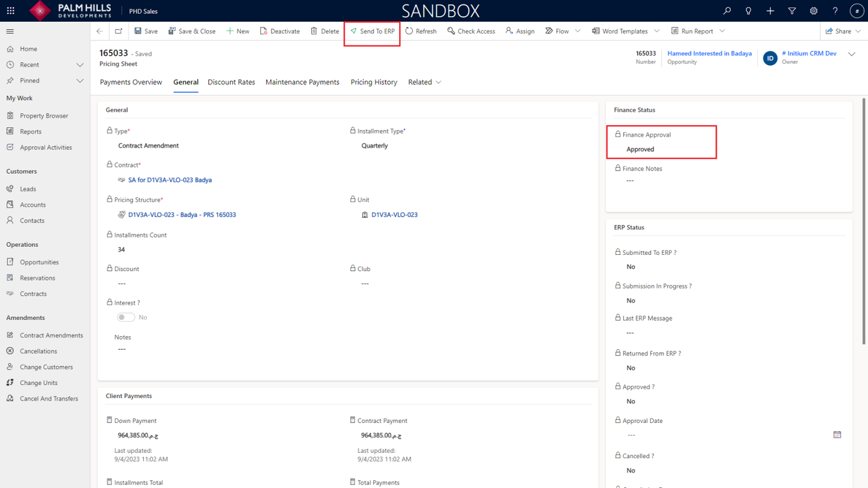Click the search magnifier icon in header
This screenshot has height=488, width=868.
727,11
